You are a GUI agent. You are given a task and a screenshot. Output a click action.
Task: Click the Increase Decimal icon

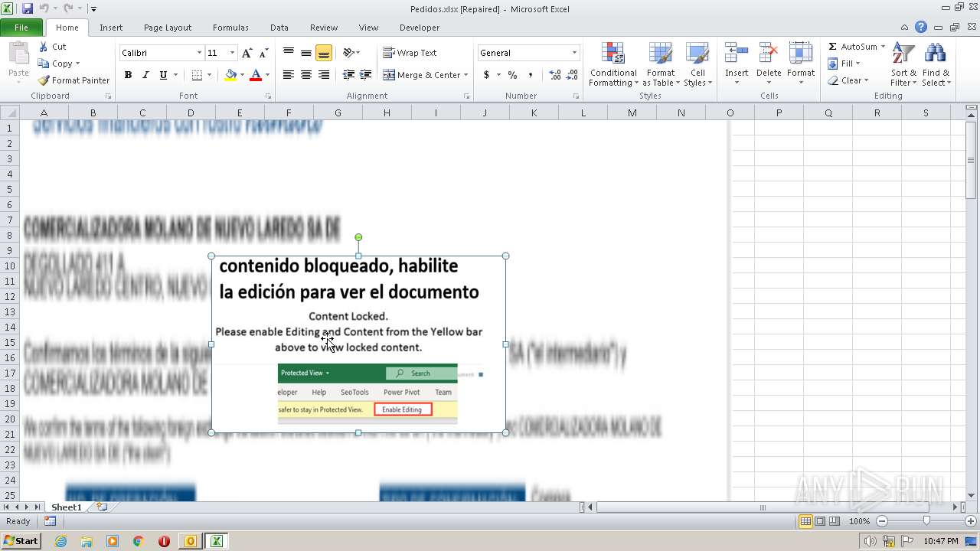[x=554, y=75]
